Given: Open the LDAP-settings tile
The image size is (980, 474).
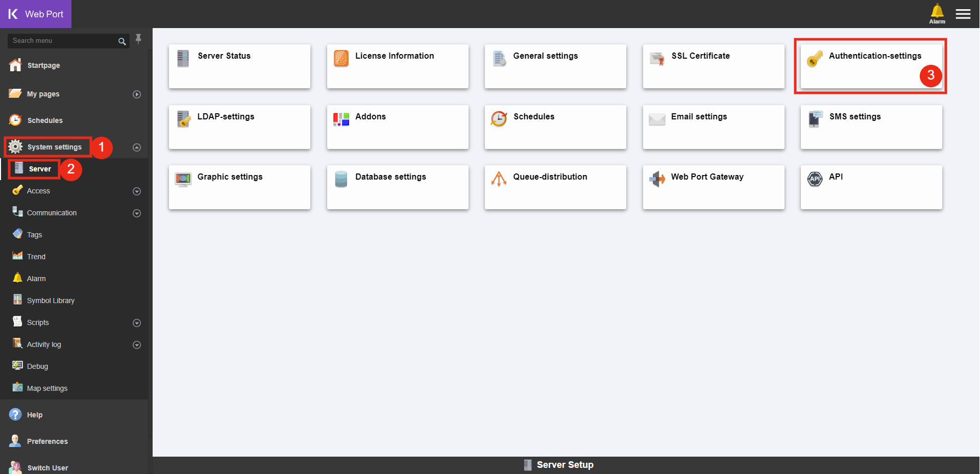Looking at the screenshot, I should tap(239, 127).
